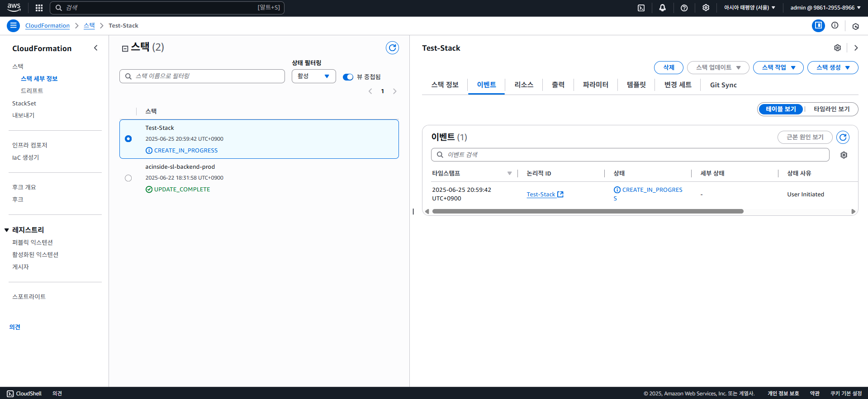Toggle the hamburger navigation menu

coord(13,26)
